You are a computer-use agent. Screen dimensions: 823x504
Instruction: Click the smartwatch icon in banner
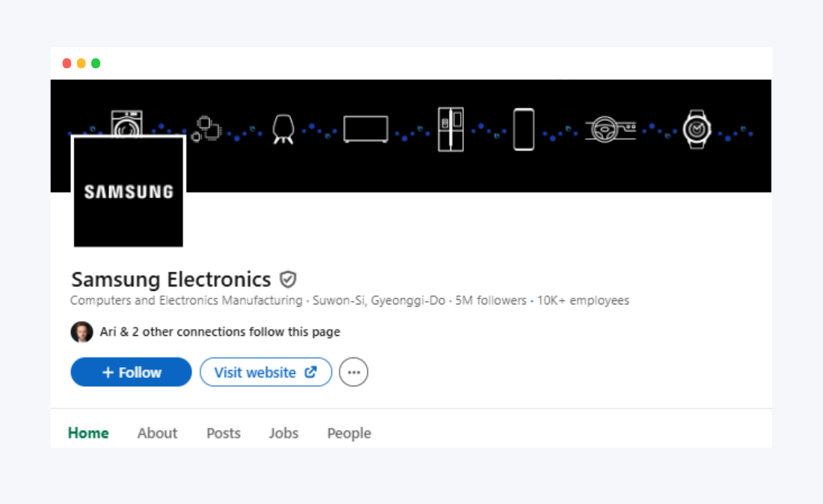(697, 129)
